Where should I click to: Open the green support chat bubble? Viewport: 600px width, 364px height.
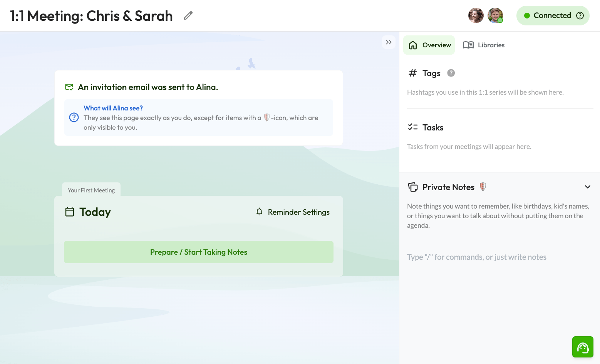583,347
